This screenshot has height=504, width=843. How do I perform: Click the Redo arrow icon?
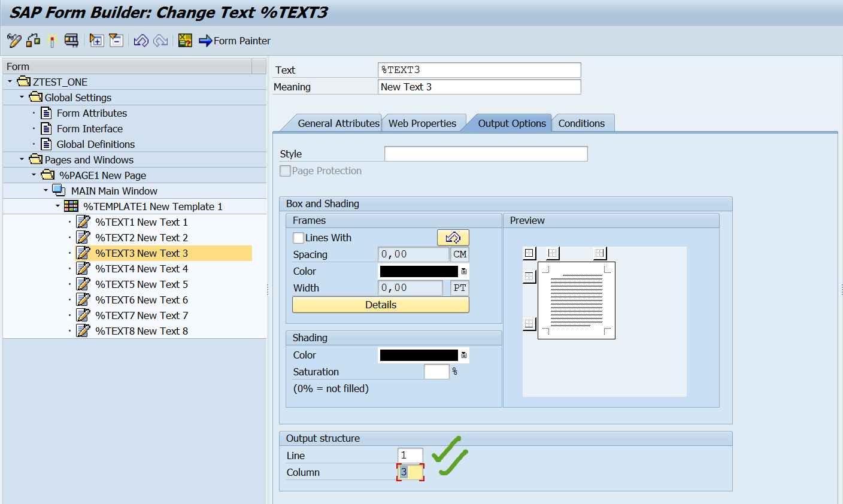(160, 41)
